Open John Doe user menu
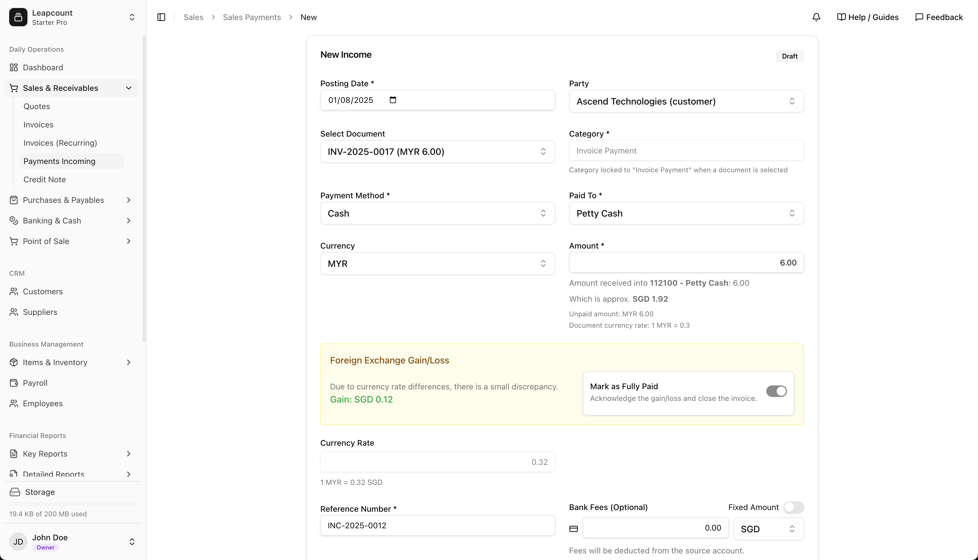Image resolution: width=978 pixels, height=560 pixels. point(73,541)
